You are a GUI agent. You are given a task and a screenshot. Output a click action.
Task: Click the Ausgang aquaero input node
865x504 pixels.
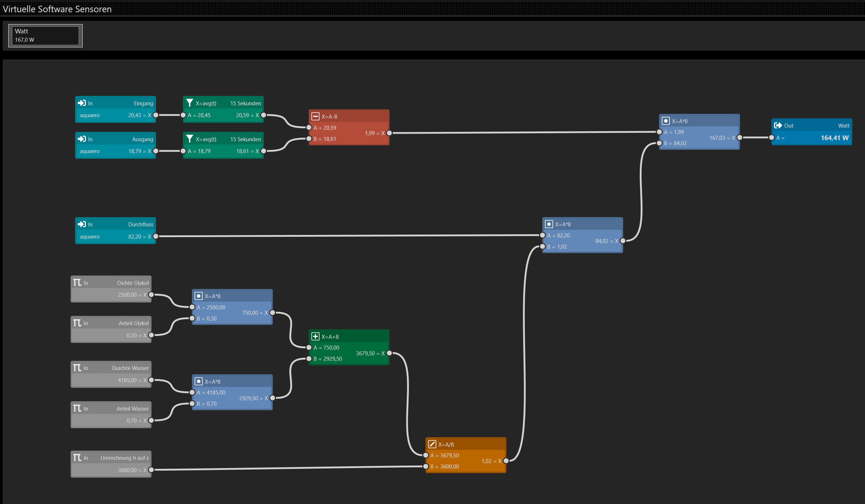[x=115, y=145]
